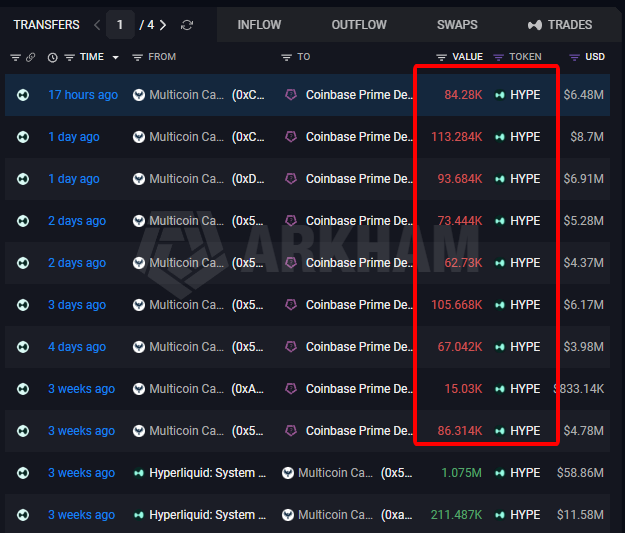Filter by TO column
Viewport: 625px width, 533px height.
pyautogui.click(x=286, y=58)
